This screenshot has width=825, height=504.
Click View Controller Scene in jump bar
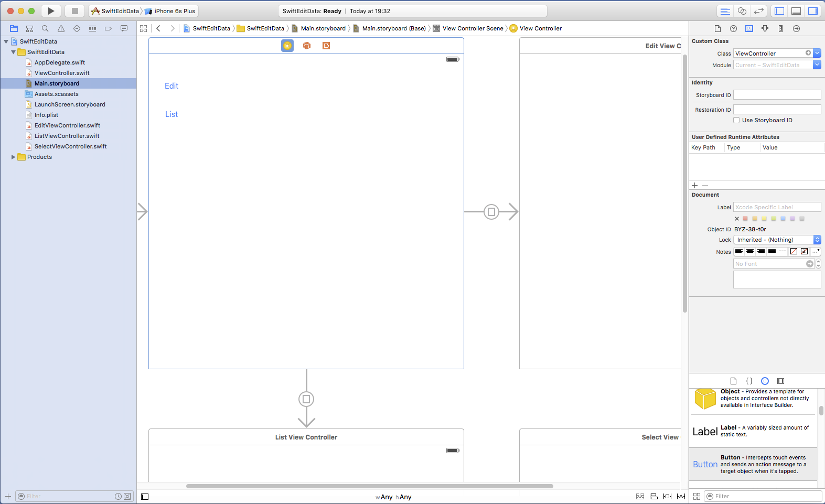[x=473, y=28]
